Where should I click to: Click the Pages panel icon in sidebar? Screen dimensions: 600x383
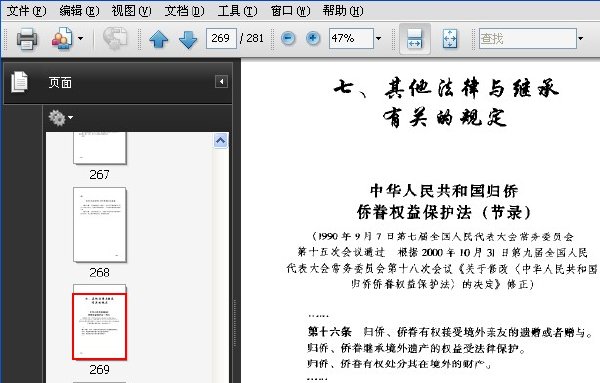tap(20, 82)
